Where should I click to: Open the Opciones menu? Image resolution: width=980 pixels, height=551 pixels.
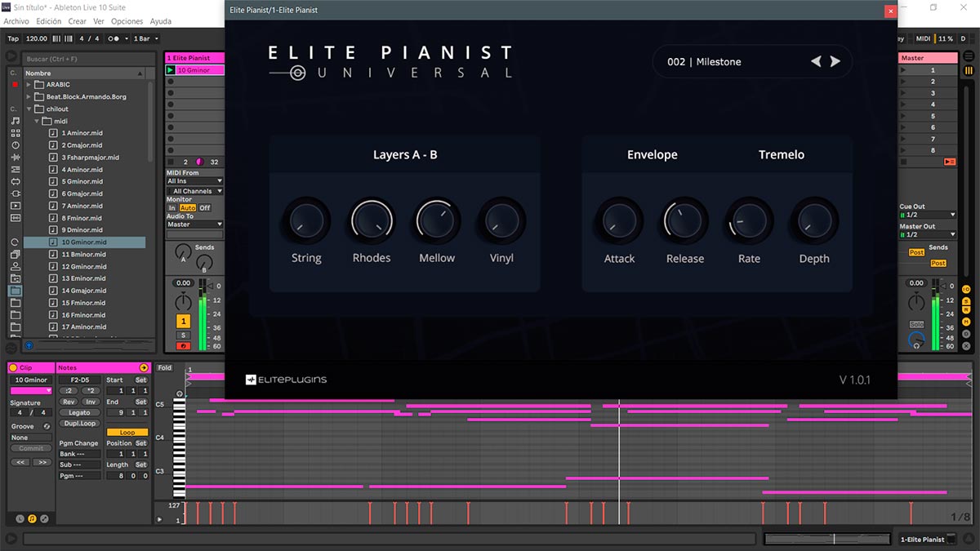click(127, 21)
